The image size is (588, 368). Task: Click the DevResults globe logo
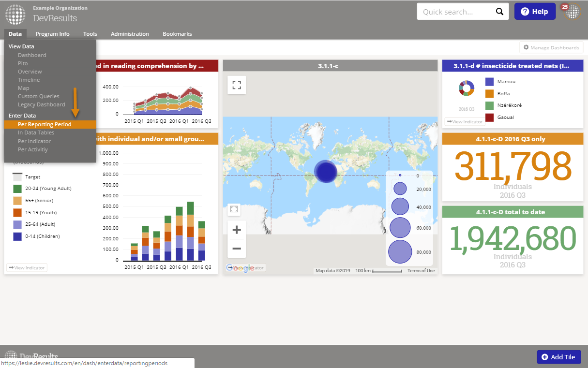click(15, 14)
